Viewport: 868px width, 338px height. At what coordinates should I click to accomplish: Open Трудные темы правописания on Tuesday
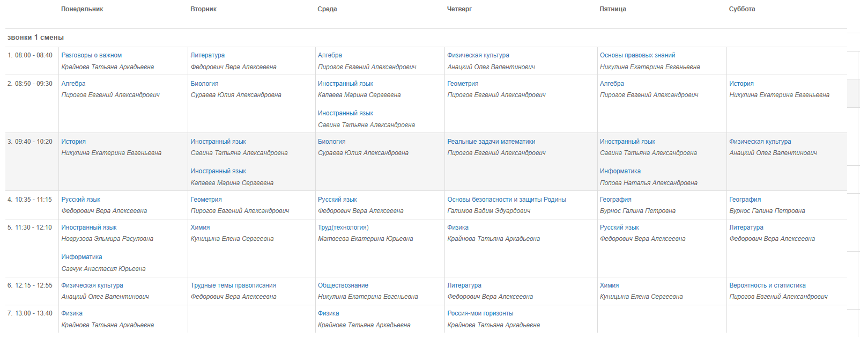233,285
